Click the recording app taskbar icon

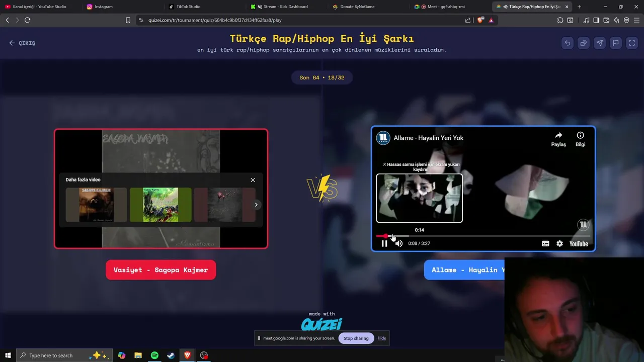point(204,355)
